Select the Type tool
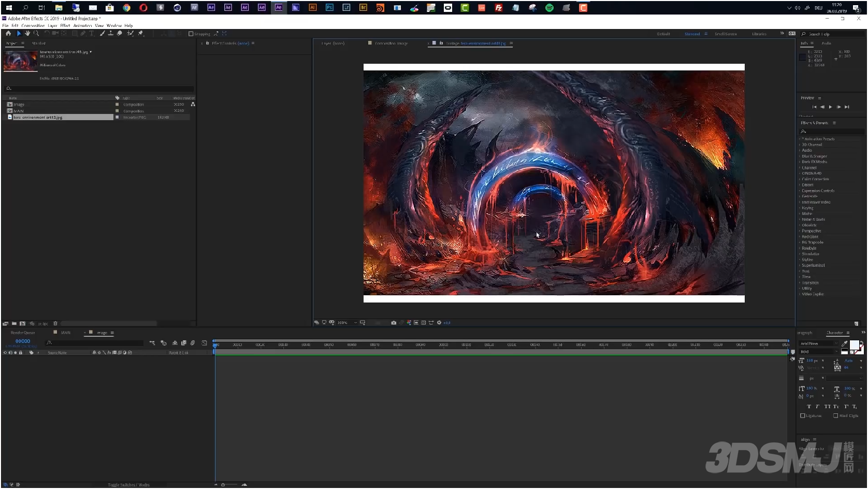 click(x=92, y=34)
